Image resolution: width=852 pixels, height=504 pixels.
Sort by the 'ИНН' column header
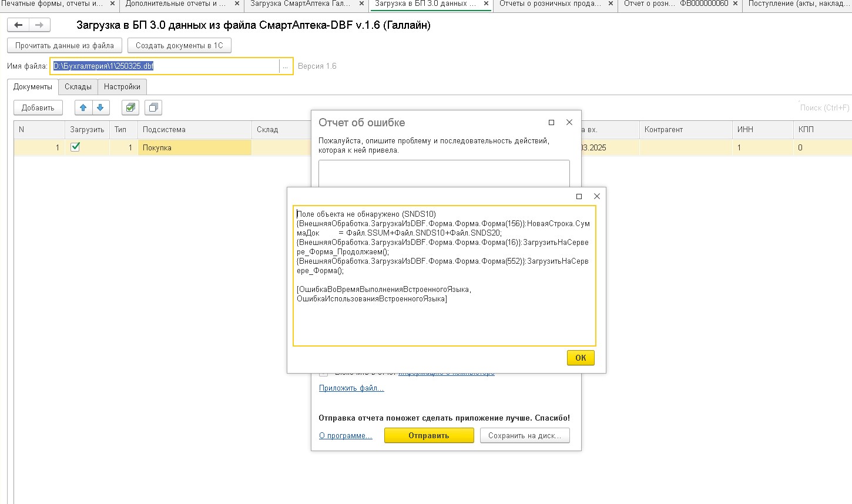763,129
